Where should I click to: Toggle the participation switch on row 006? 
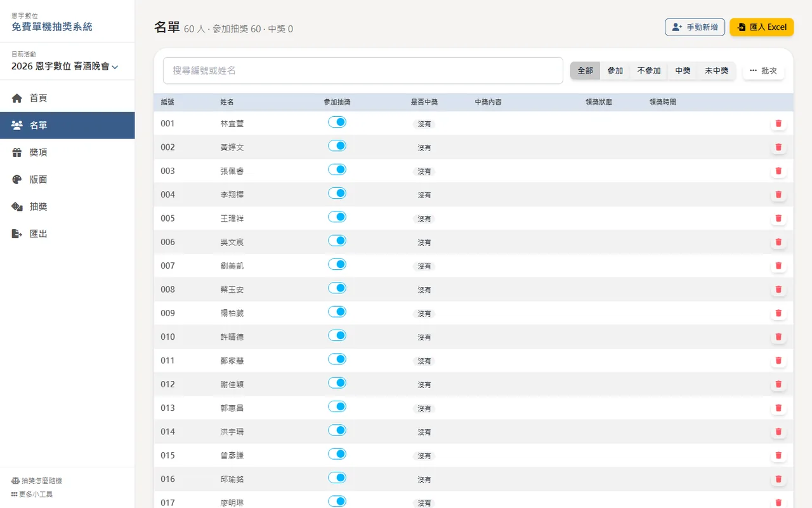337,241
